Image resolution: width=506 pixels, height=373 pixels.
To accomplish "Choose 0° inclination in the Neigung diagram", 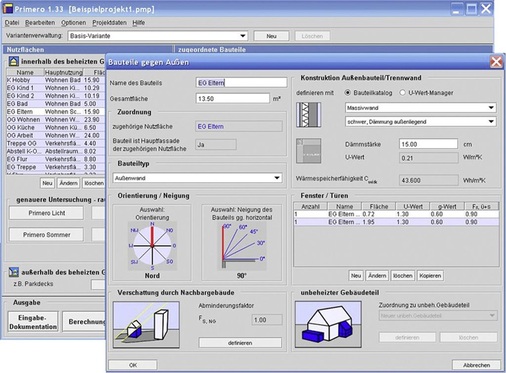I will [262, 259].
